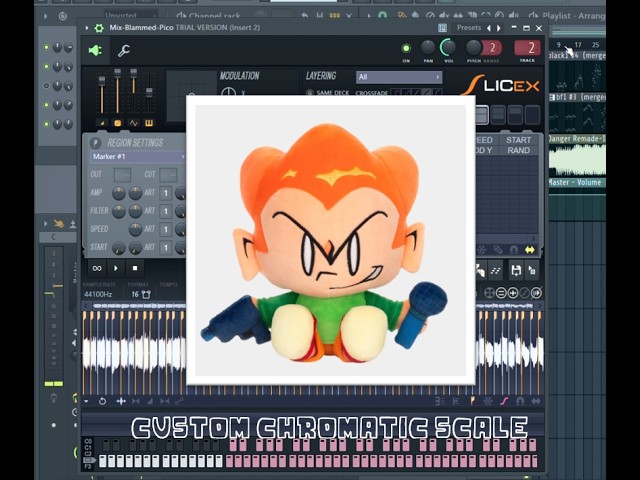Image resolution: width=640 pixels, height=480 pixels.
Task: Open the Marker #1 region dropdown
Action: (138, 157)
